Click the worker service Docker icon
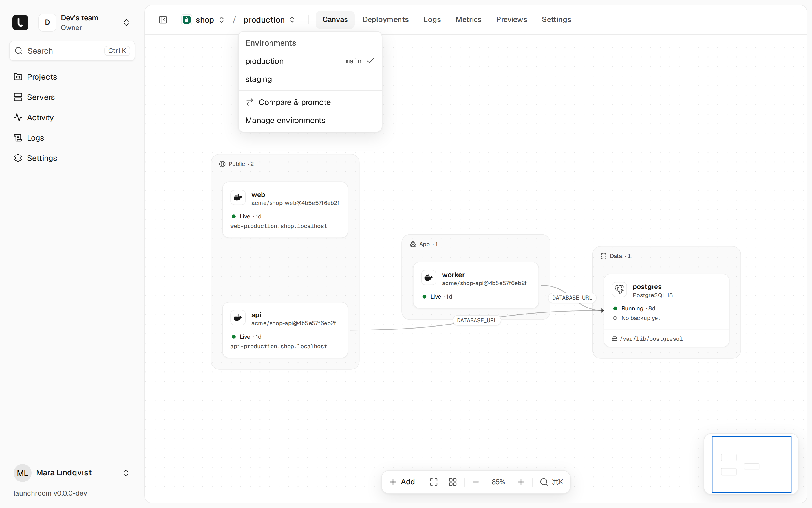 pyautogui.click(x=429, y=278)
